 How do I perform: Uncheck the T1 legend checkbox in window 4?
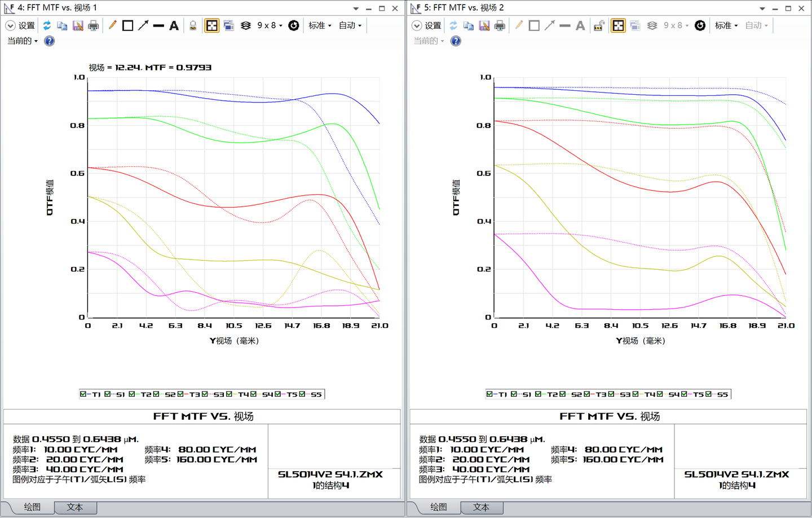coord(83,394)
